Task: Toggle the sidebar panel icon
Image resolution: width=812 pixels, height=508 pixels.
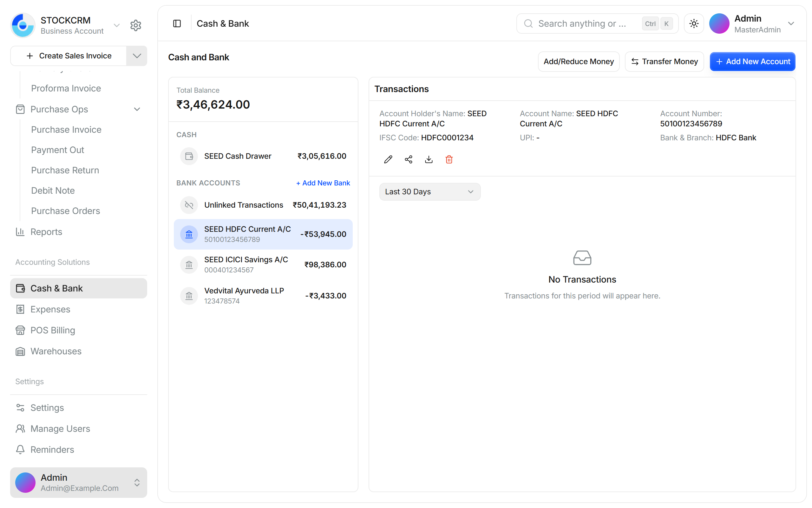Action: tap(177, 23)
